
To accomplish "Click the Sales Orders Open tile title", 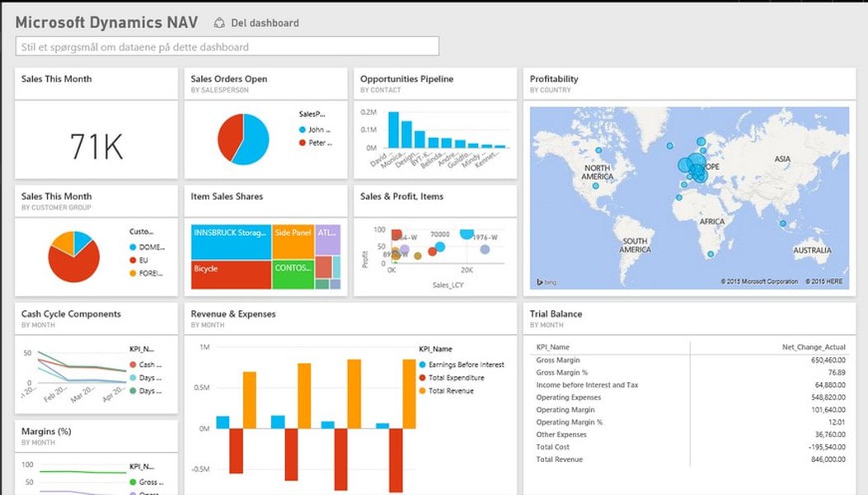I will coord(228,78).
